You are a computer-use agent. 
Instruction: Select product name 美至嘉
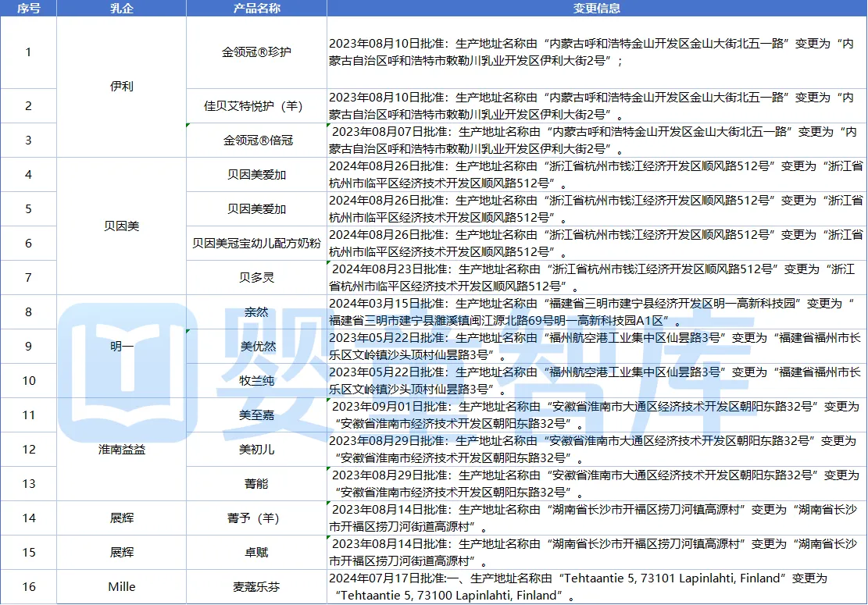256,415
